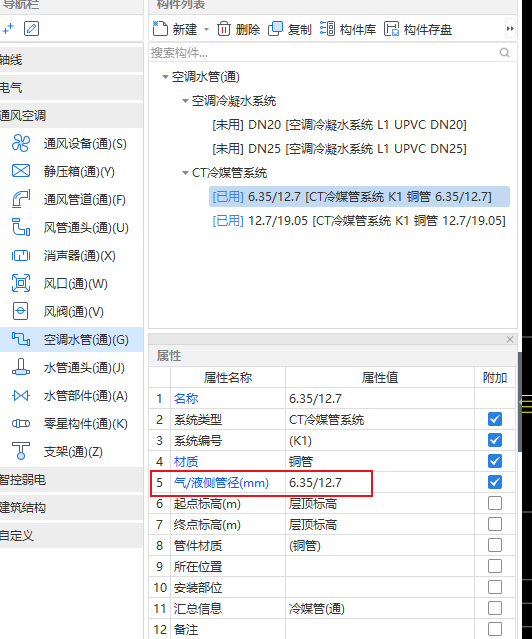This screenshot has height=639, width=532.
Task: Check 附加 checkbox for 所在位置 row
Action: [495, 566]
